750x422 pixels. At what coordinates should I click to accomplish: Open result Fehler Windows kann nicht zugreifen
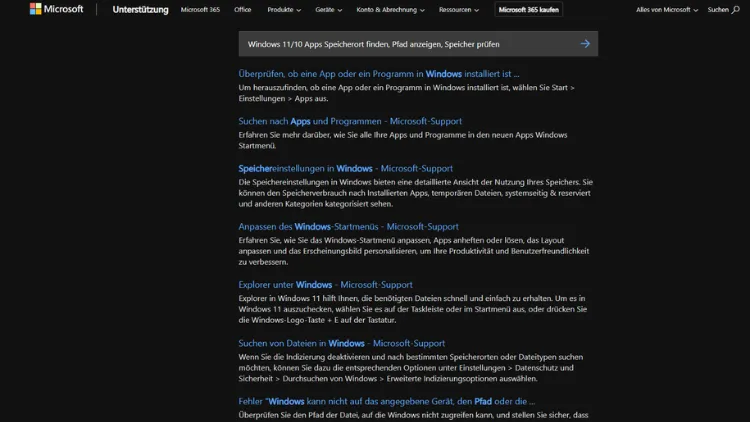pos(386,401)
